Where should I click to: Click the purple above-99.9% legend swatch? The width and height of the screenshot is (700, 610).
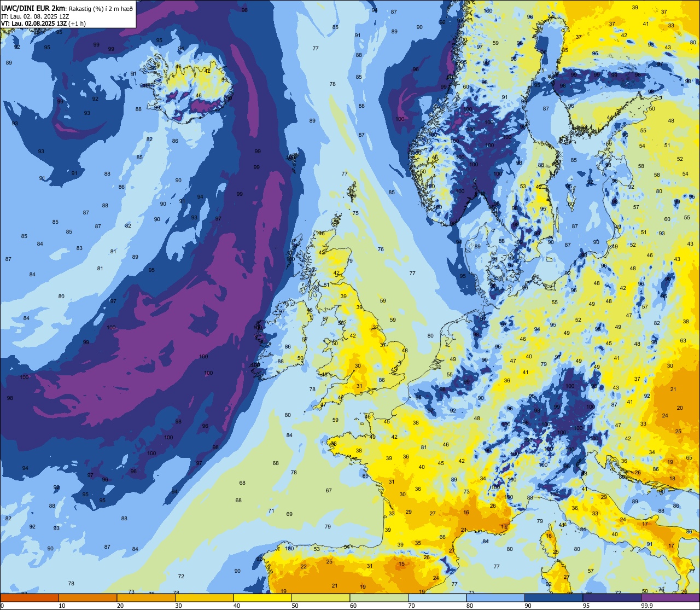(670, 597)
